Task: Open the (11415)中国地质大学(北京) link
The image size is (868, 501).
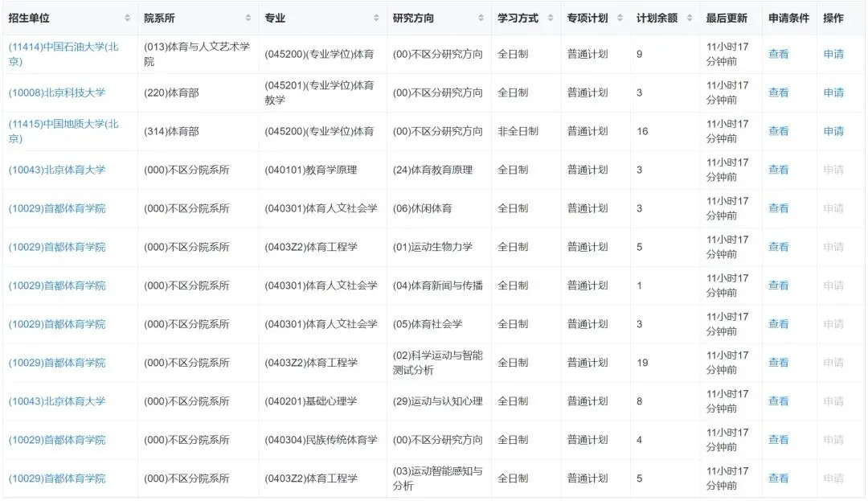Action: click(x=63, y=131)
